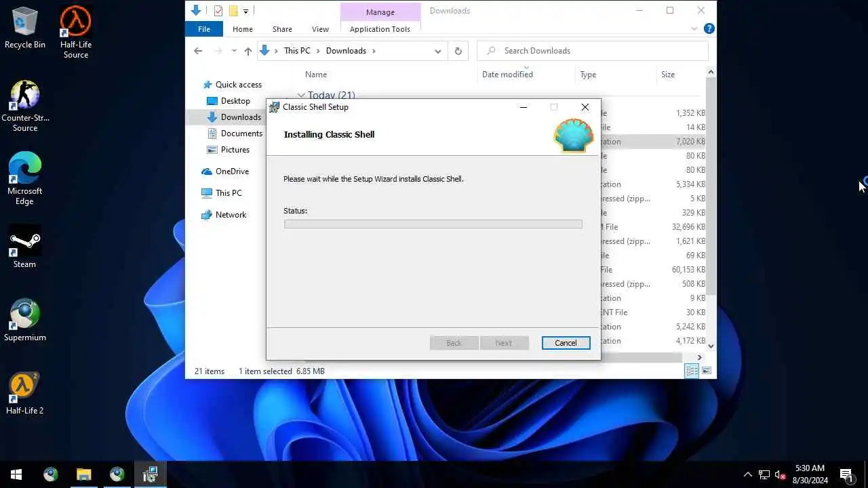Click Downloads in the address bar path
868x488 pixels.
(346, 51)
